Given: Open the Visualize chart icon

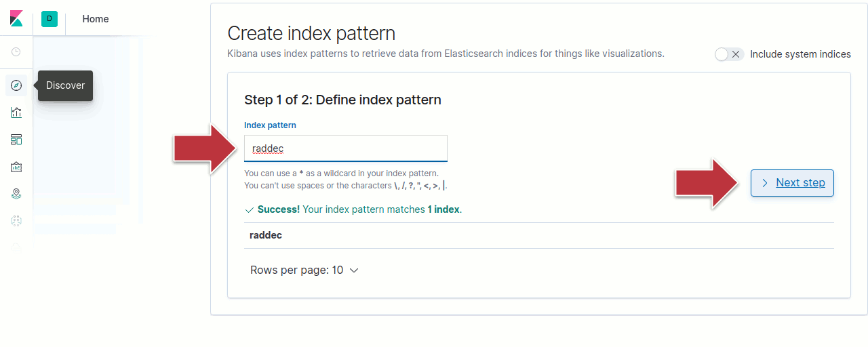Looking at the screenshot, I should click(x=16, y=113).
